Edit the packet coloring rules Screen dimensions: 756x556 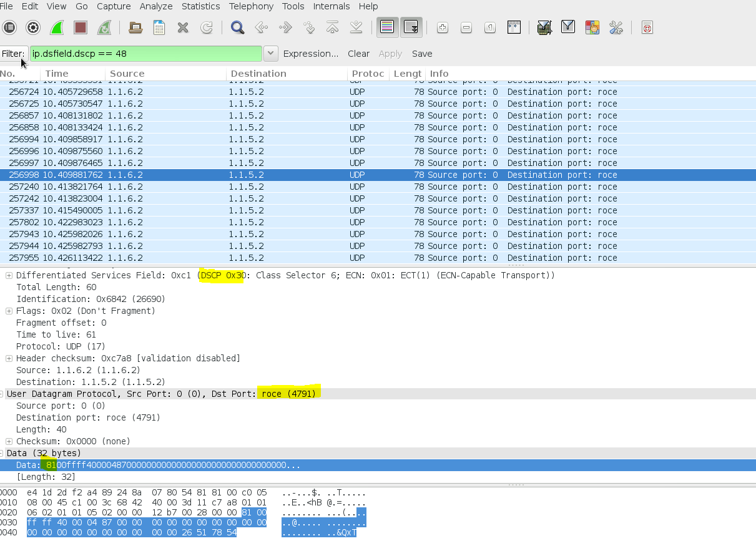pyautogui.click(x=591, y=27)
